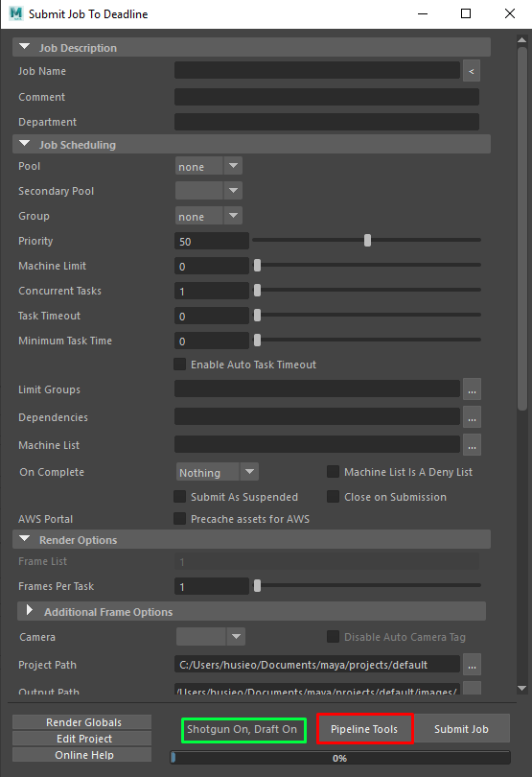Click the 'Shotgun On, Draft On' status label
The height and width of the screenshot is (777, 532).
tap(243, 730)
